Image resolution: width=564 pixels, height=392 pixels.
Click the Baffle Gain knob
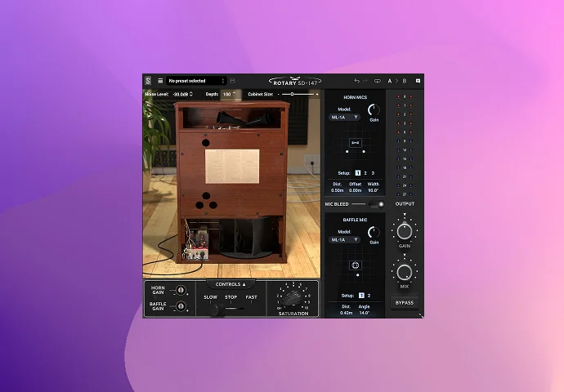181,306
